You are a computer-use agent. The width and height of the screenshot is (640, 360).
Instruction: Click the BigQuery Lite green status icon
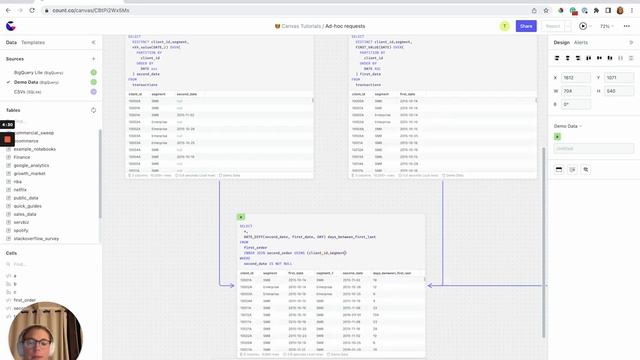pyautogui.click(x=93, y=73)
